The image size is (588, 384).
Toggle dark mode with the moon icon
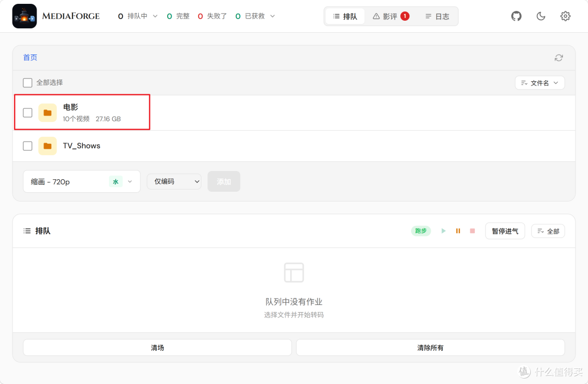click(541, 16)
